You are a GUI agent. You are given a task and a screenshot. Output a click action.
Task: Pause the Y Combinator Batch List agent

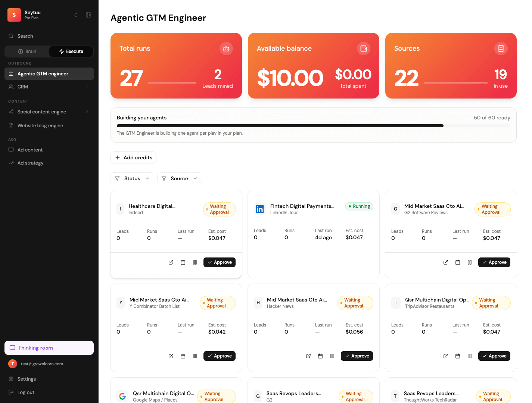[195, 356]
